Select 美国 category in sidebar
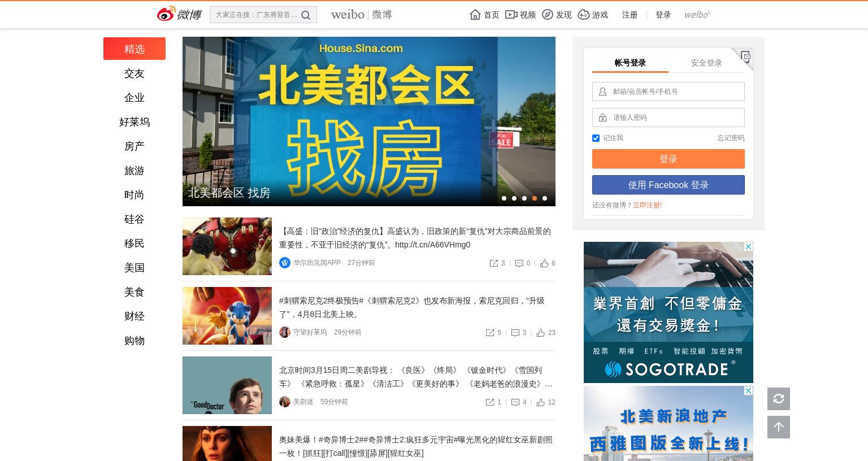868x461 pixels. (134, 268)
